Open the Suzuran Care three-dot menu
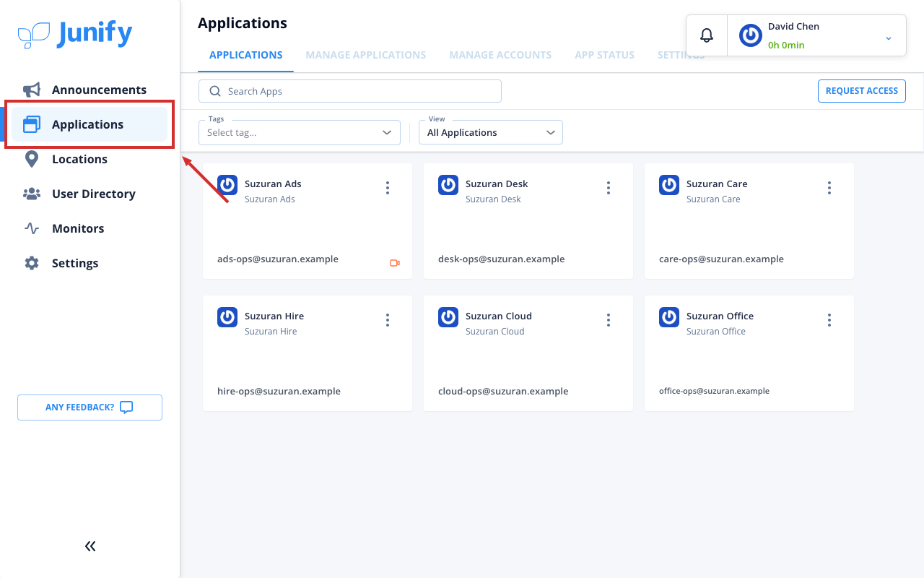Screen dimensions: 924x578 [829, 188]
